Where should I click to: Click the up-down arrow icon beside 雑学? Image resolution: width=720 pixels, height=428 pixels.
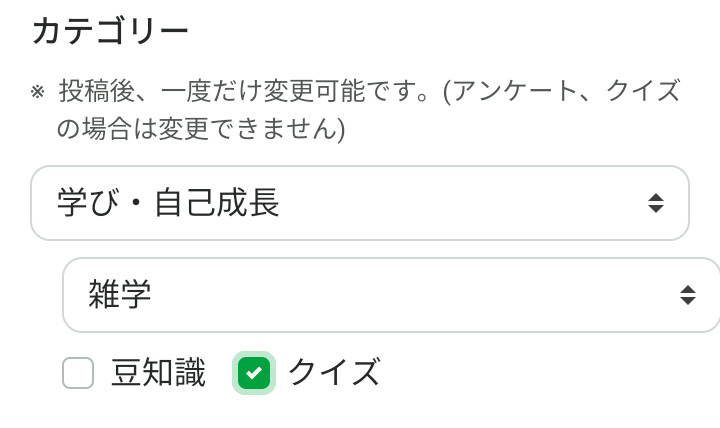(688, 295)
